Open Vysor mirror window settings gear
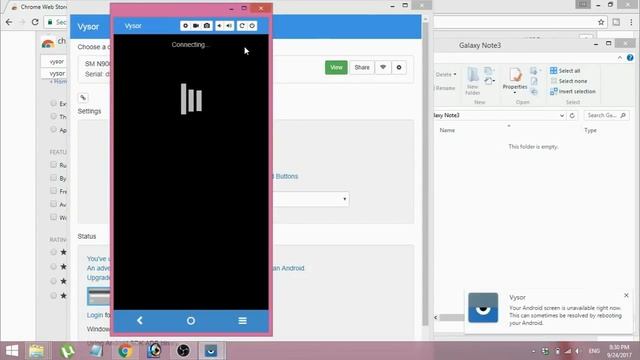 [x=185, y=26]
